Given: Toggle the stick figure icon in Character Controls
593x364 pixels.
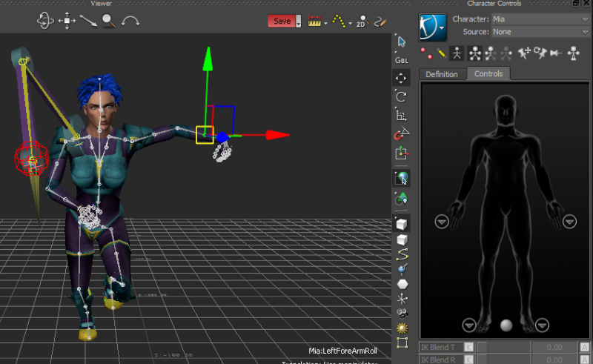Looking at the screenshot, I should pyautogui.click(x=457, y=53).
